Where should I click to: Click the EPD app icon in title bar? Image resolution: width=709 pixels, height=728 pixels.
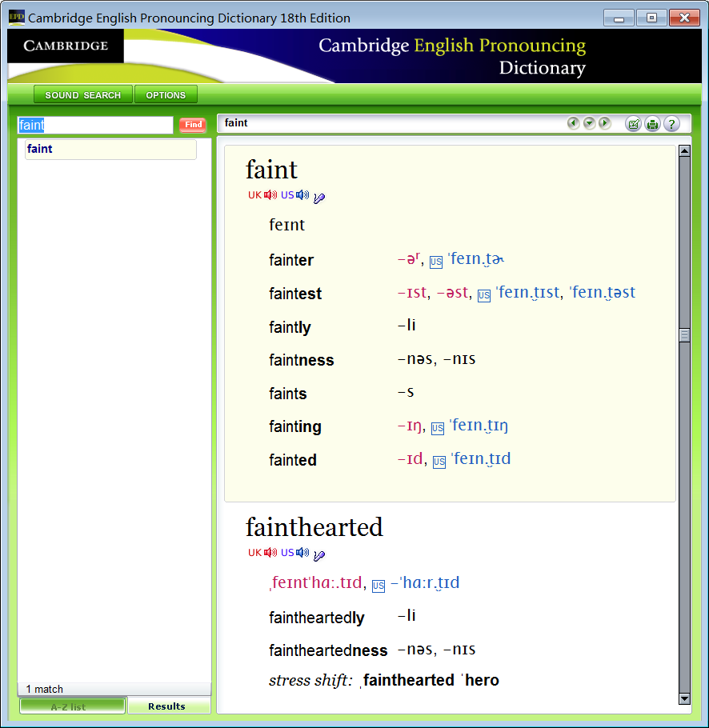click(16, 18)
